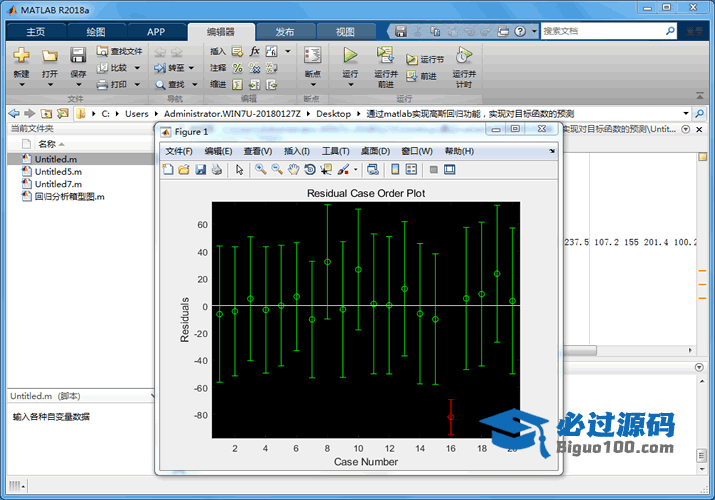Click the Save (保存) disk icon
The width and height of the screenshot is (715, 500).
(78, 55)
